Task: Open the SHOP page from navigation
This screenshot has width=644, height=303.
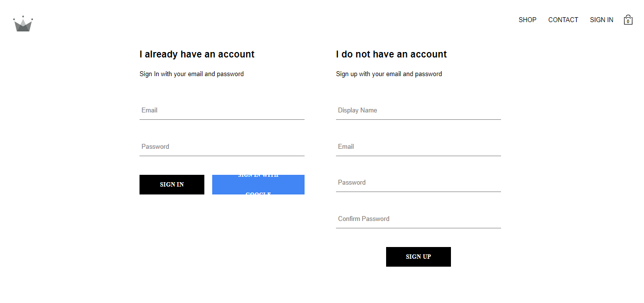Action: [528, 20]
